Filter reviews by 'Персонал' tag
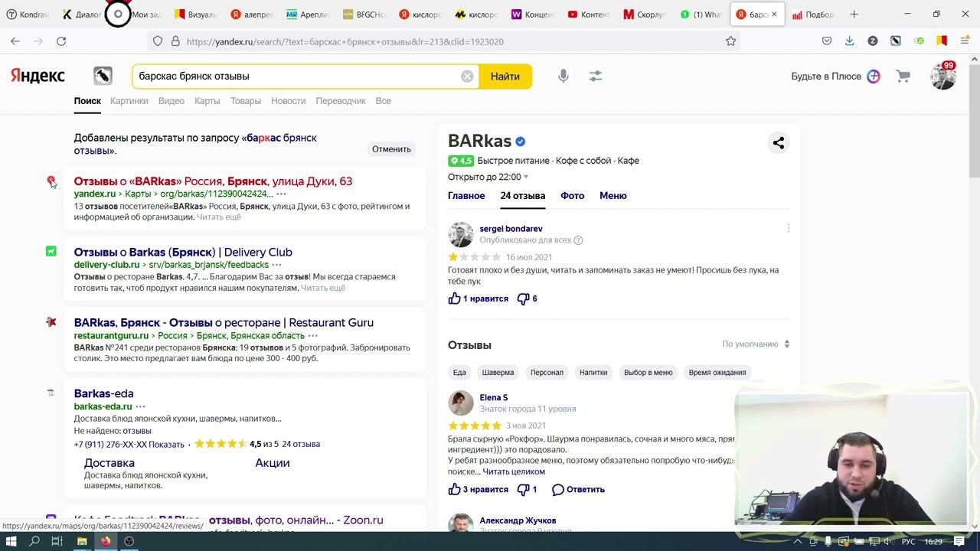The width and height of the screenshot is (980, 551). tap(547, 373)
